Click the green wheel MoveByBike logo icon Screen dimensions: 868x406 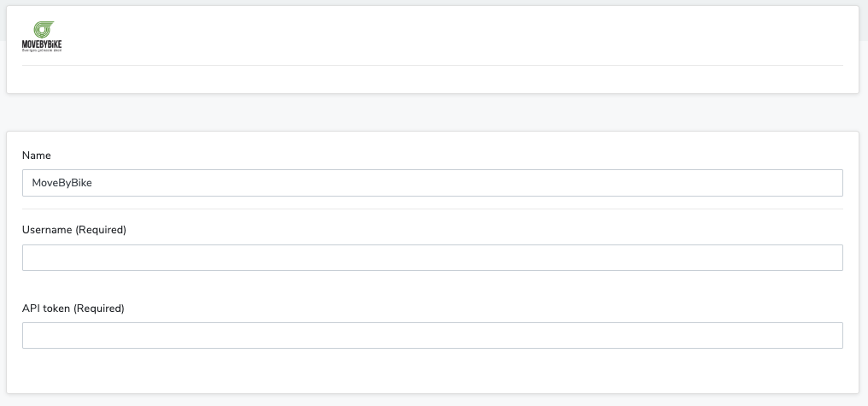coord(42,30)
